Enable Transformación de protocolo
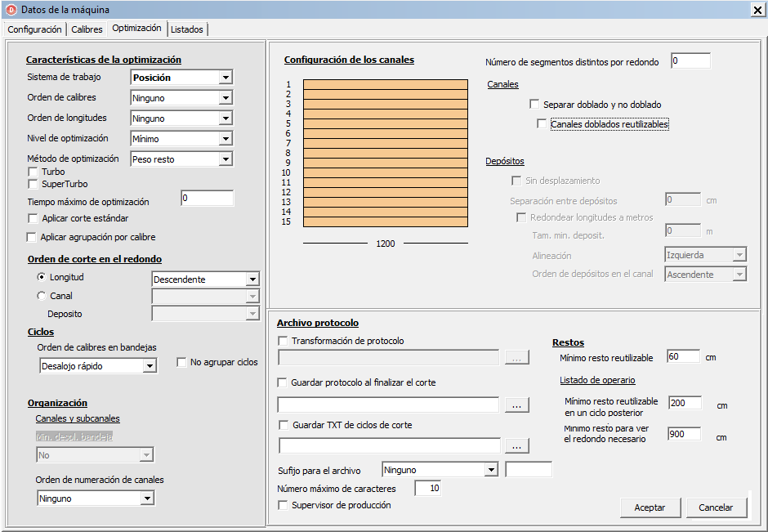The width and height of the screenshot is (768, 532). tap(283, 341)
